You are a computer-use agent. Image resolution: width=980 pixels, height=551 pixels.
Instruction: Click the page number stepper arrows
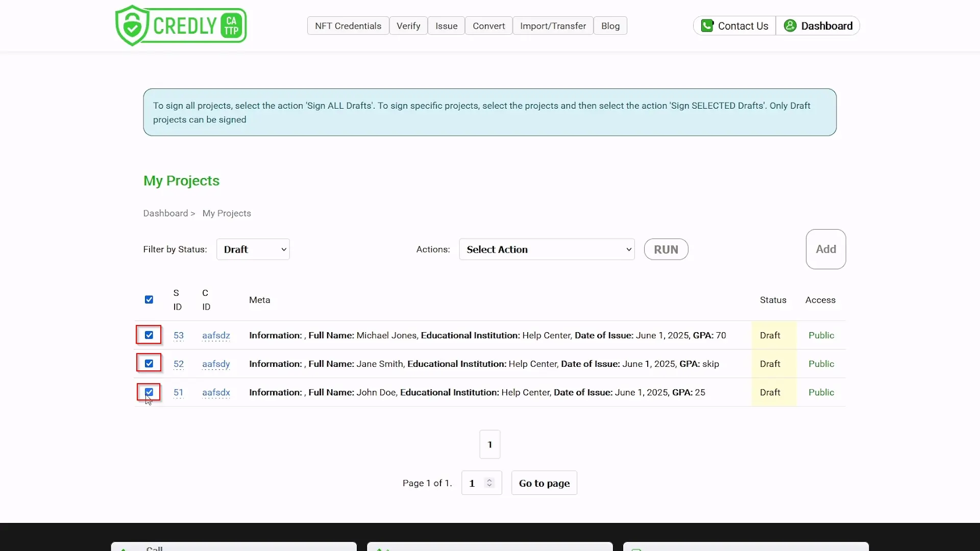(489, 483)
